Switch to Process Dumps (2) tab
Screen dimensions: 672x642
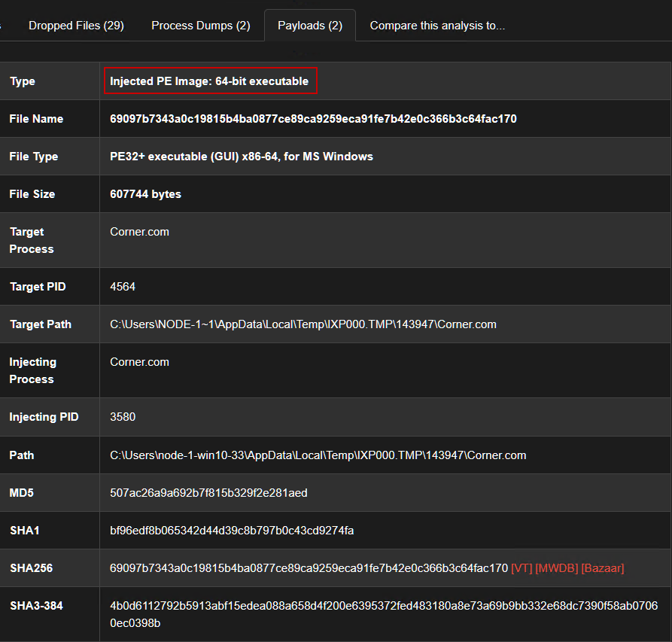(x=200, y=26)
